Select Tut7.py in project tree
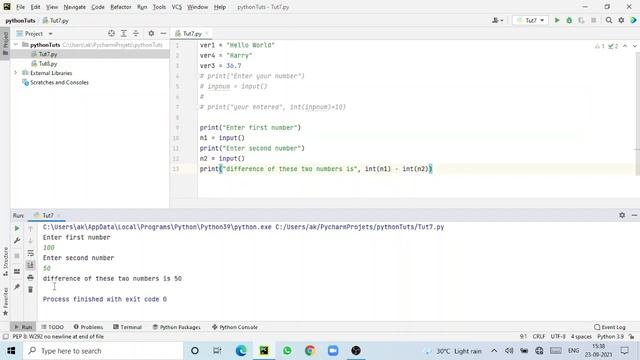 click(48, 54)
